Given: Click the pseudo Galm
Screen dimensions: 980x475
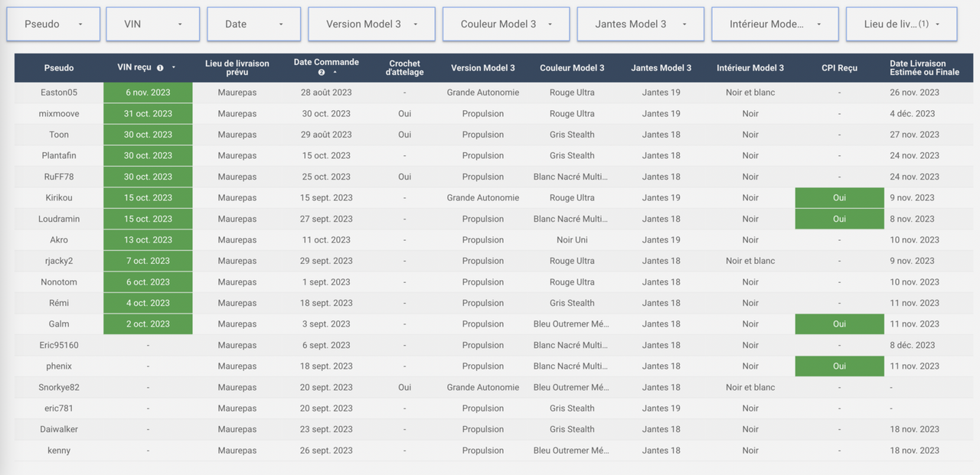Looking at the screenshot, I should [x=59, y=324].
